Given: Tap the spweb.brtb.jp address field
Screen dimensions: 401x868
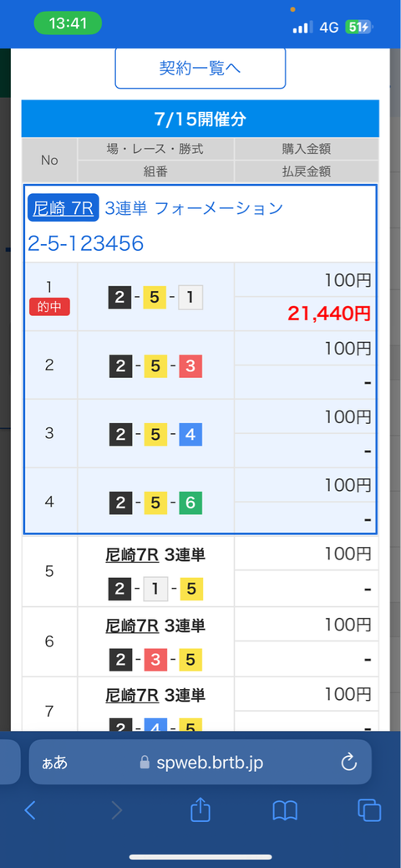Looking at the screenshot, I should point(200,764).
